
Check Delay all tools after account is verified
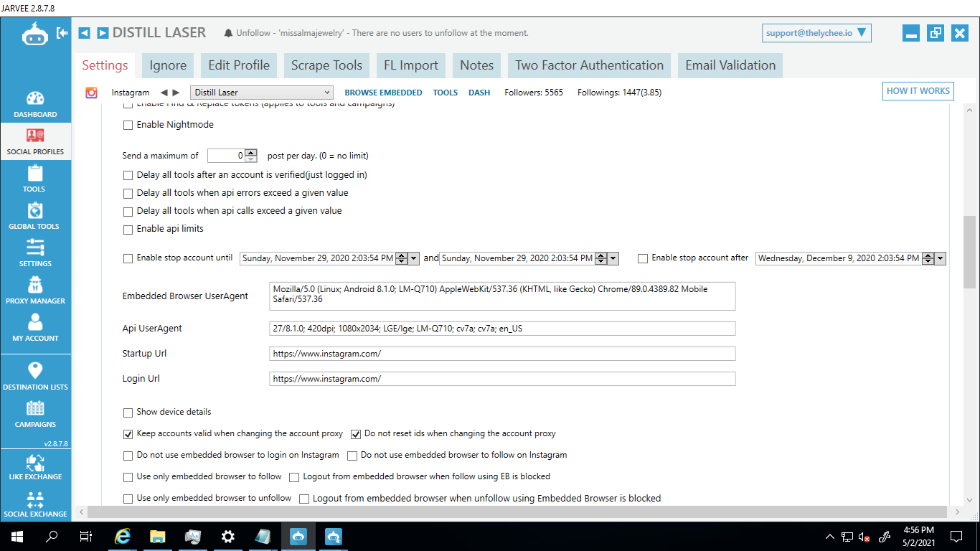coord(128,175)
